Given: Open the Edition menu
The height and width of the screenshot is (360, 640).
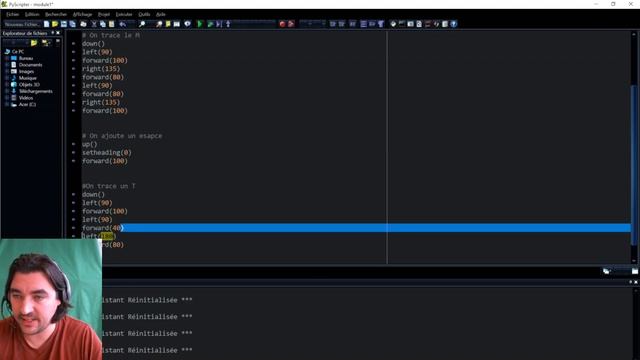Looking at the screenshot, I should tap(32, 14).
